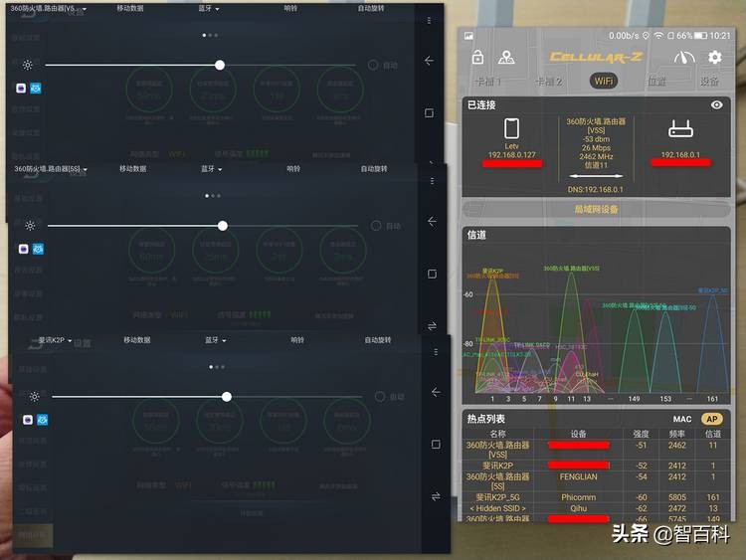Viewport: 746px width, 560px height.
Task: Tap the Letv phone device icon
Action: [511, 128]
